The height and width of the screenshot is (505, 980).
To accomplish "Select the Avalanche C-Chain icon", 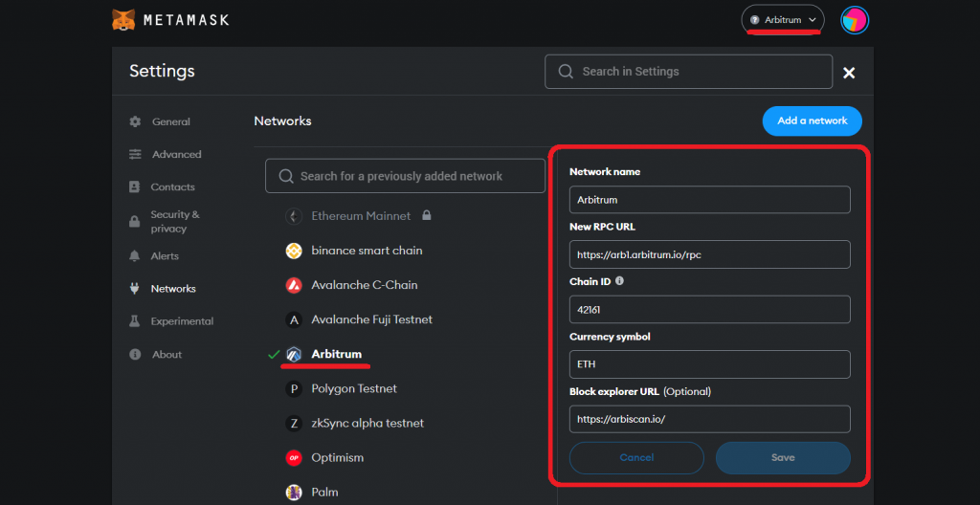I will click(x=294, y=285).
